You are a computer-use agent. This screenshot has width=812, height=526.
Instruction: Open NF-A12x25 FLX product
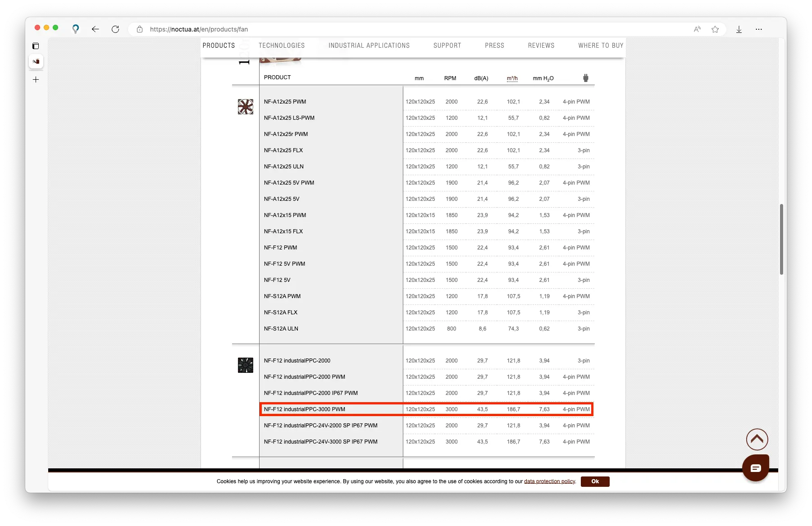click(283, 150)
